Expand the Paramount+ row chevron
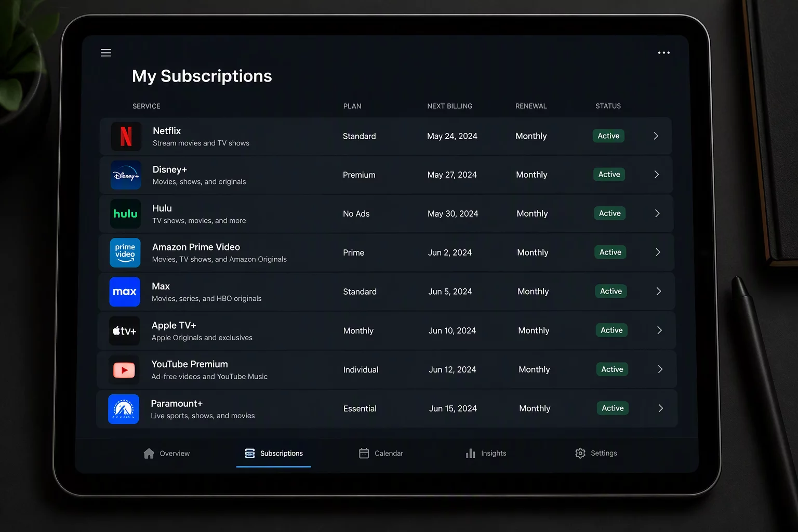 point(661,408)
